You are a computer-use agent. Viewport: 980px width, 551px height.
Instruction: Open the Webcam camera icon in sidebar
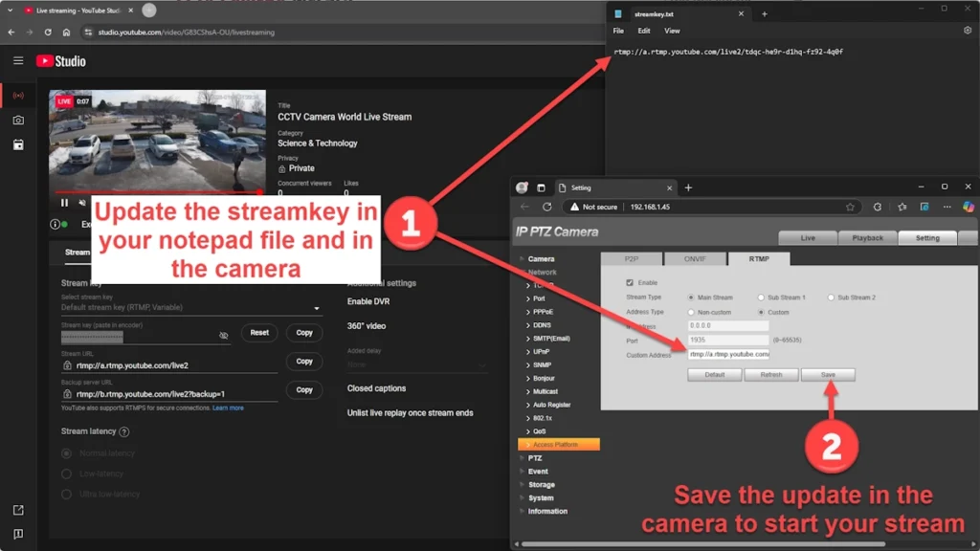click(x=18, y=121)
